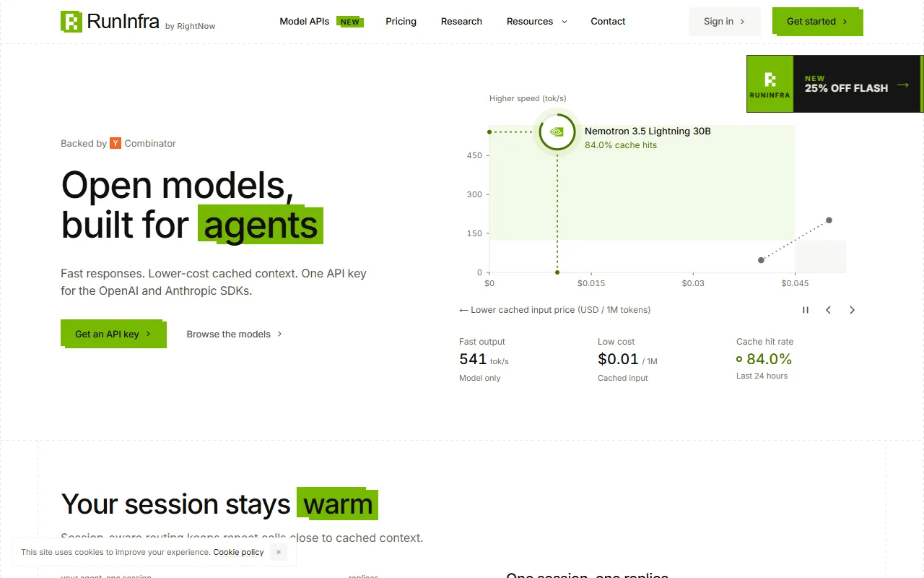Viewport: 924px width, 578px height.
Task: Click the lower gray data point on chart
Action: click(x=761, y=260)
